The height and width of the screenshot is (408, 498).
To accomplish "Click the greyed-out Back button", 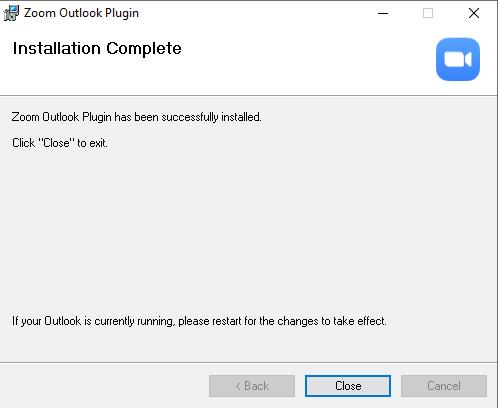I will point(252,386).
